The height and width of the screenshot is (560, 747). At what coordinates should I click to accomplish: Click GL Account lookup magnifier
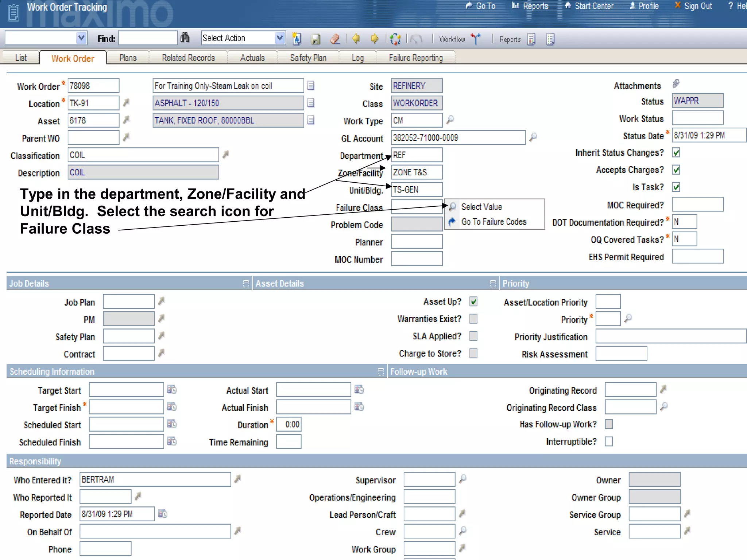(533, 137)
